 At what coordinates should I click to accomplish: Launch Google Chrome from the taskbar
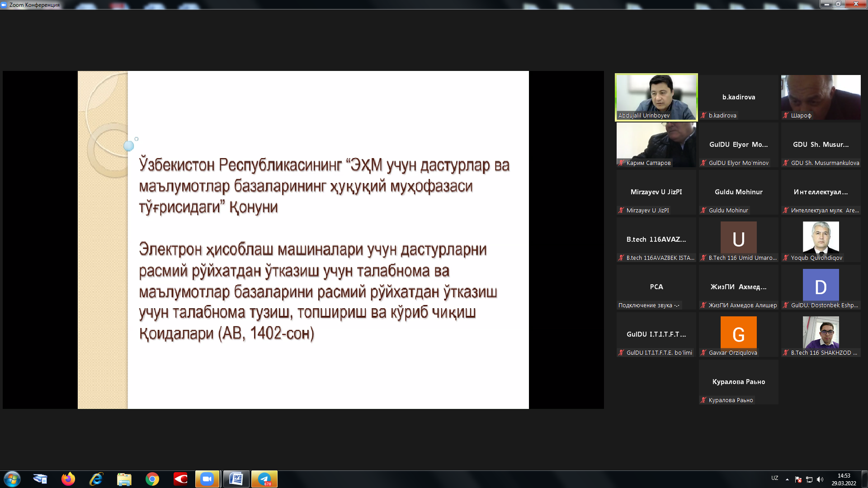pos(152,479)
